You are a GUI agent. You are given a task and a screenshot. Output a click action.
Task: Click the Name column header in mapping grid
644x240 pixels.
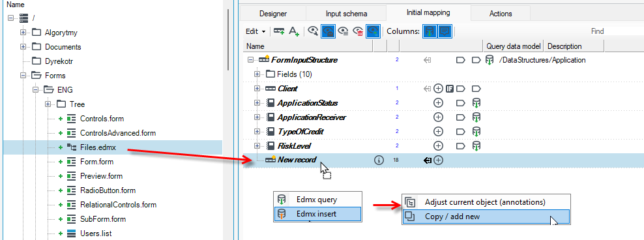(308, 46)
